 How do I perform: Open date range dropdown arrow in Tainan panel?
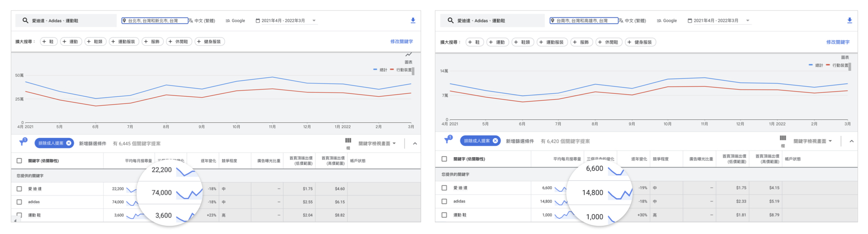pyautogui.click(x=747, y=21)
